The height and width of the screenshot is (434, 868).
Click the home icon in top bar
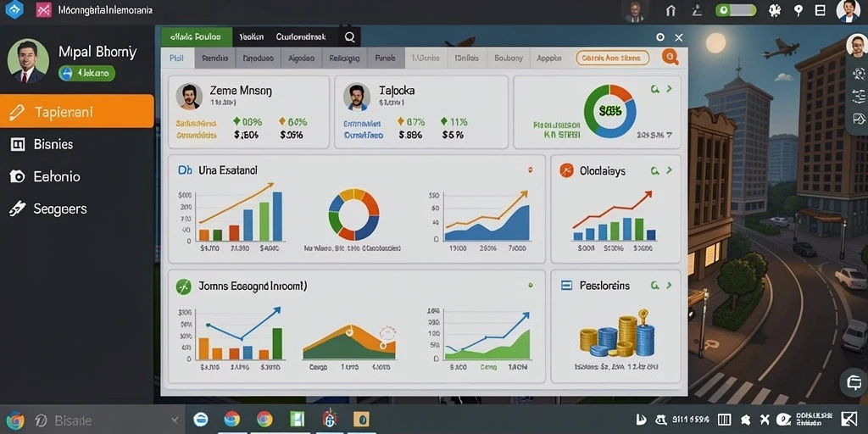[x=671, y=10]
